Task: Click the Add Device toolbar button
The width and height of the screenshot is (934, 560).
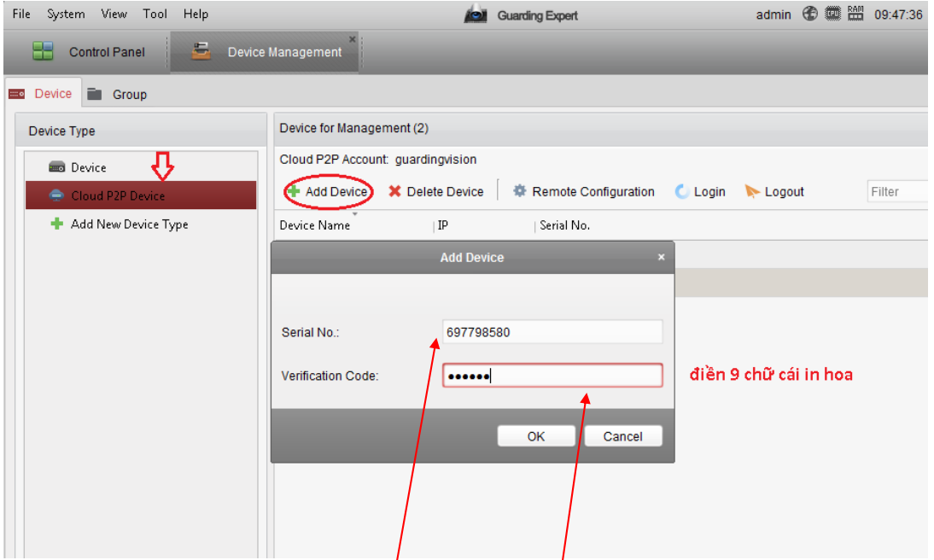Action: 328,192
